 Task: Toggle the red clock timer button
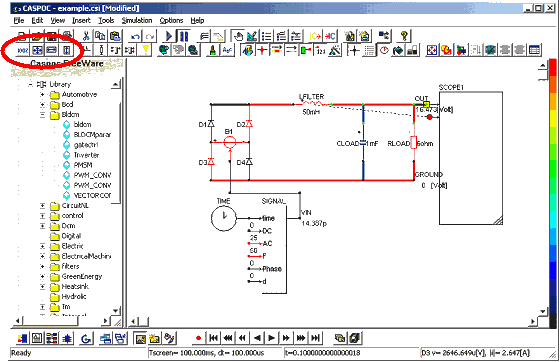click(384, 50)
